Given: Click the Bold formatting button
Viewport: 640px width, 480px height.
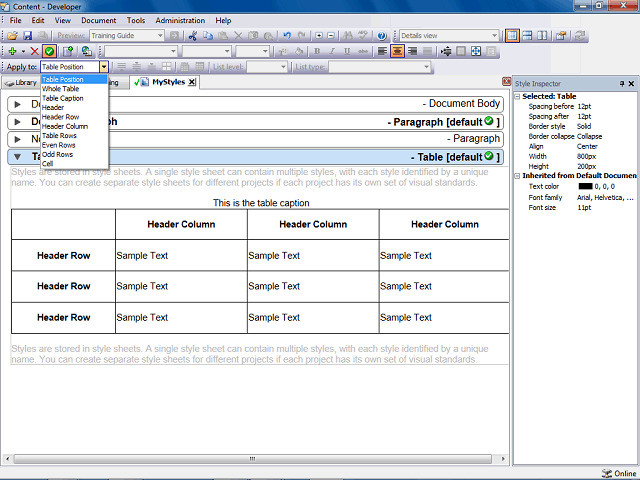Looking at the screenshot, I should pyautogui.click(x=317, y=51).
